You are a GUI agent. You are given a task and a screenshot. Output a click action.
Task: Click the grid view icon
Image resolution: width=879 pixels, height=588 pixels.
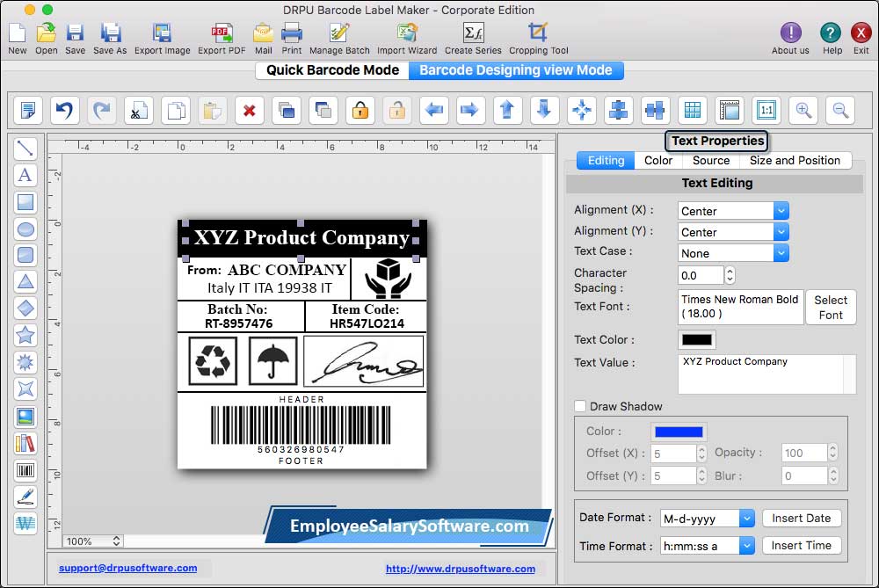[x=693, y=110]
